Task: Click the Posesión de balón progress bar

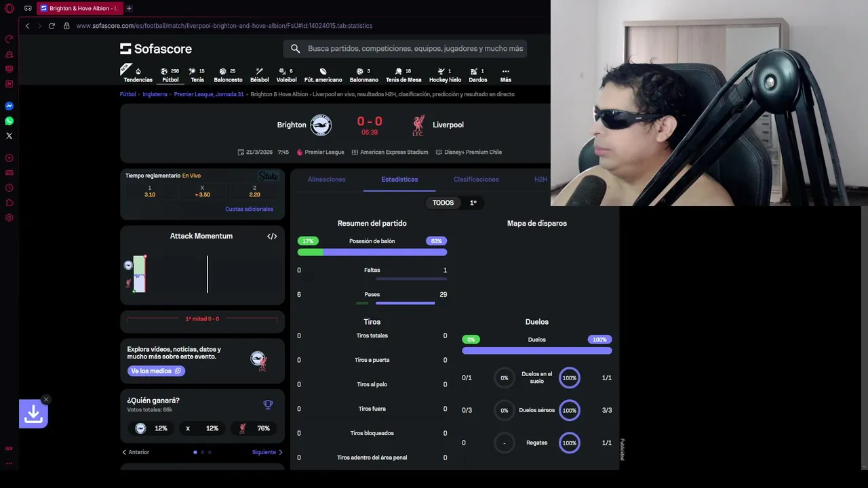Action: (372, 252)
